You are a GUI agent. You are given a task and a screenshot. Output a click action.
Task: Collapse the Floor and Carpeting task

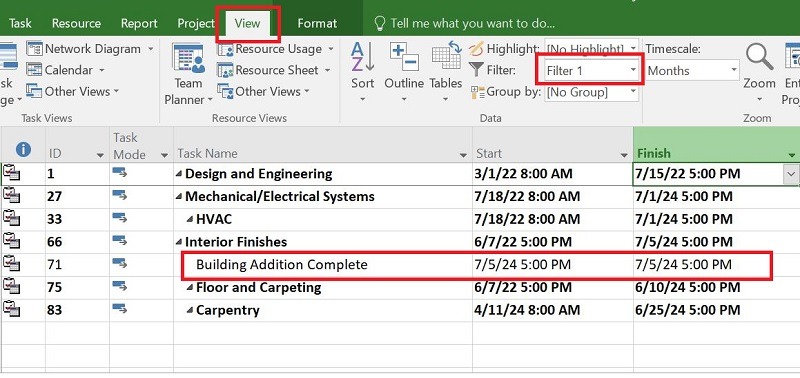[x=189, y=288]
